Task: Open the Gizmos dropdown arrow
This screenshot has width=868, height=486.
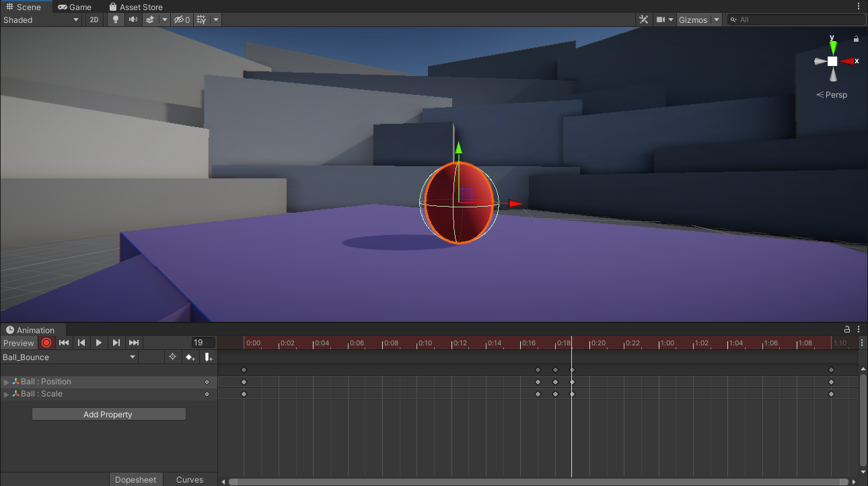Action: tap(717, 20)
